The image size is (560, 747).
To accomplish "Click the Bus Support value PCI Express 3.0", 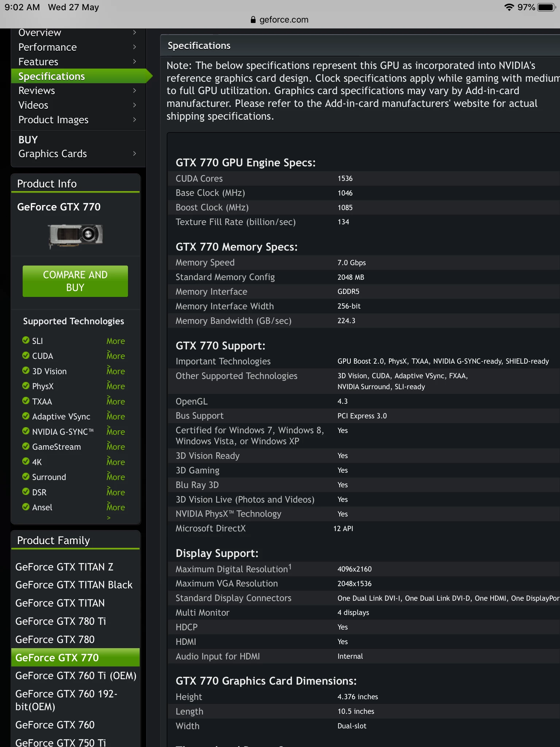I will click(362, 416).
